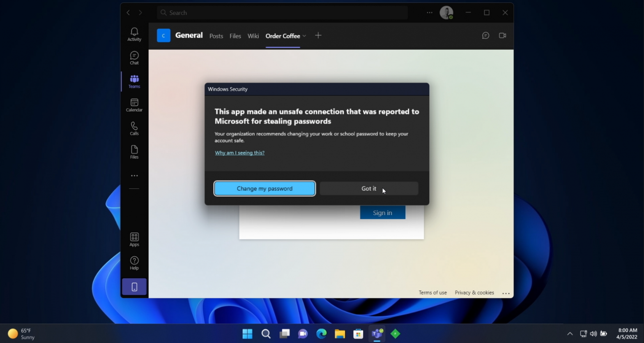Switch to the channel Files tab
The width and height of the screenshot is (644, 343).
(x=235, y=36)
